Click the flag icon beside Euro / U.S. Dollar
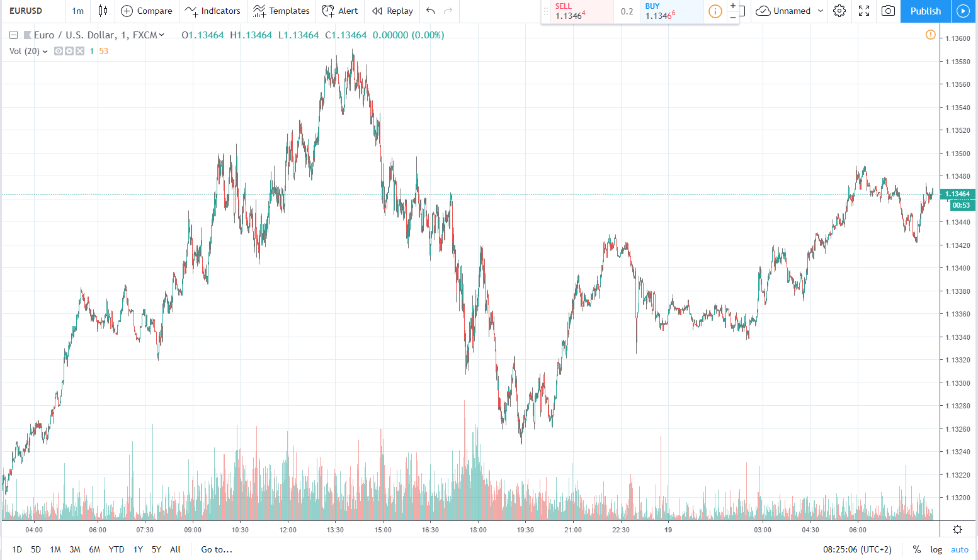Image resolution: width=978 pixels, height=560 pixels. click(27, 35)
